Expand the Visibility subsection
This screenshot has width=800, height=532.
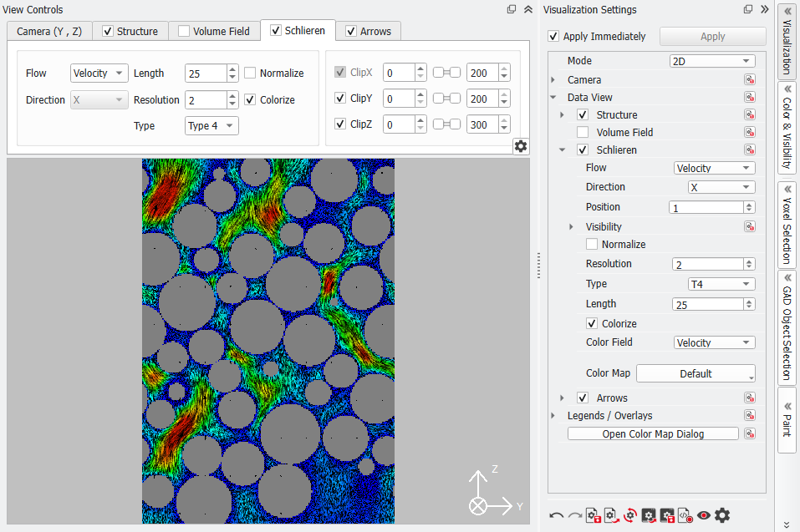572,226
